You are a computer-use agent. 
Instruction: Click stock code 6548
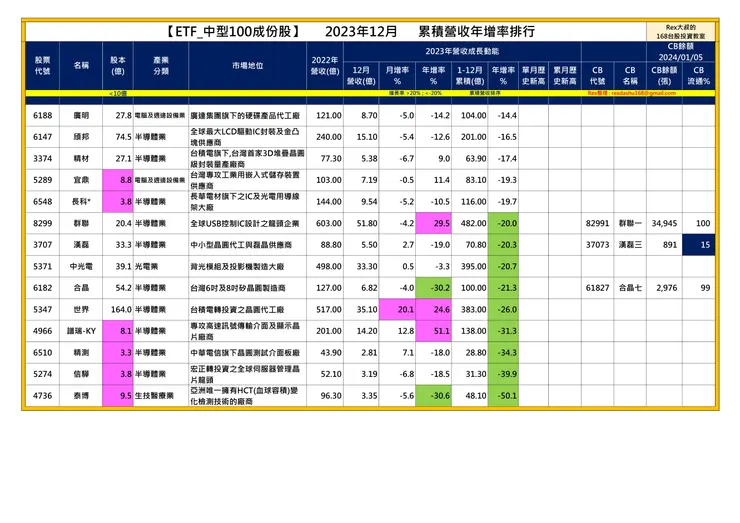coord(42,202)
